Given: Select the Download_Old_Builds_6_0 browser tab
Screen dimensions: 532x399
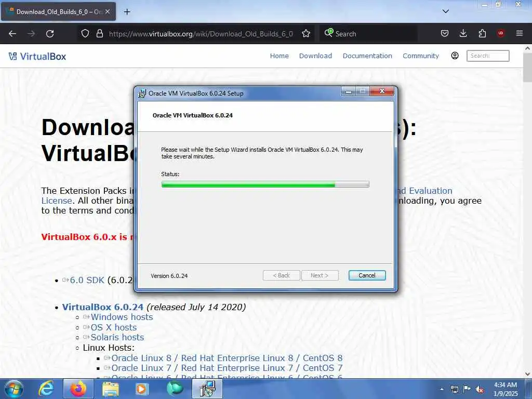Looking at the screenshot, I should pyautogui.click(x=58, y=11).
